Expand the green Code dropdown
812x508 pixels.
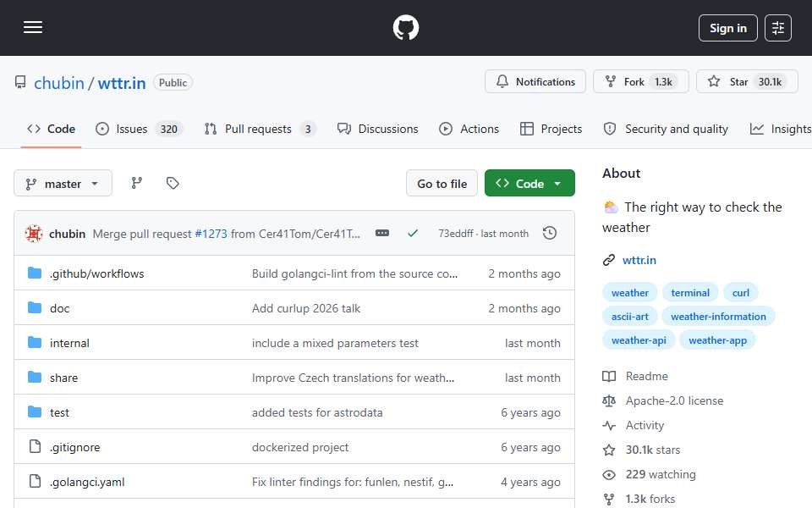[529, 184]
